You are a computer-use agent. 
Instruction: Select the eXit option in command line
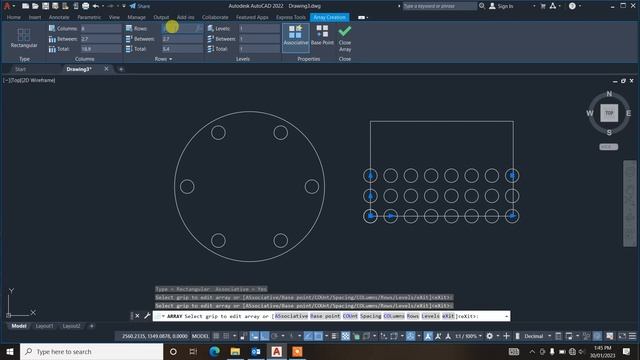point(448,316)
